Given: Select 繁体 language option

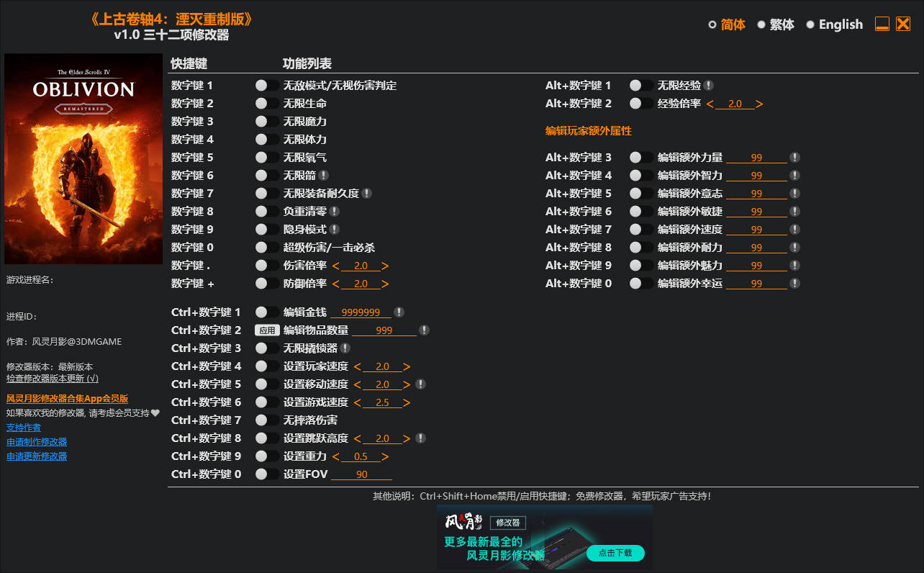Looking at the screenshot, I should click(x=776, y=24).
